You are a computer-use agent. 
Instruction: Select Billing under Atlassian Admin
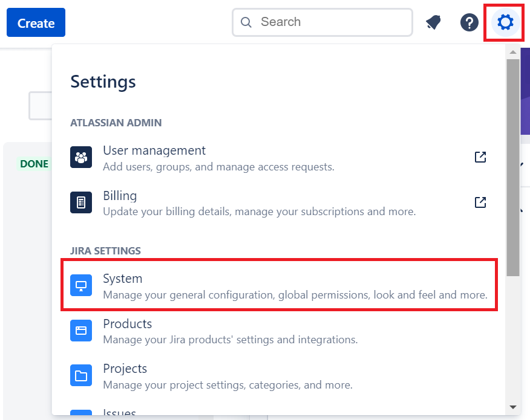coord(119,195)
